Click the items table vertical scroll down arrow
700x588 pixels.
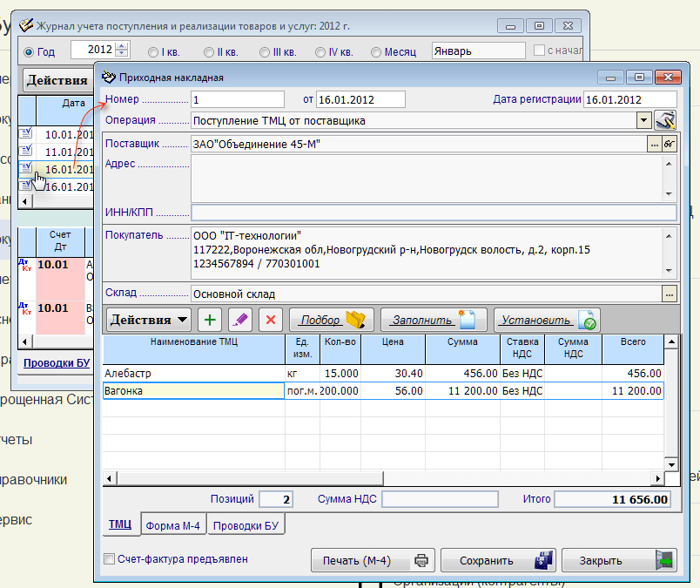(x=671, y=464)
